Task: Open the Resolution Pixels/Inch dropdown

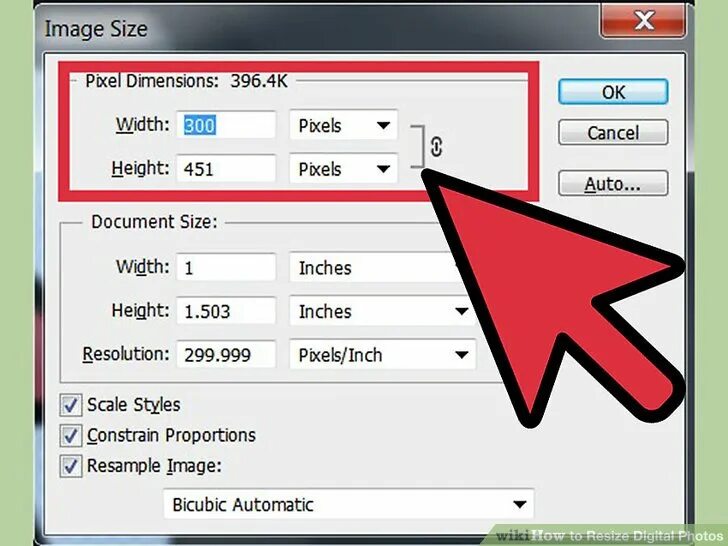Action: [383, 355]
